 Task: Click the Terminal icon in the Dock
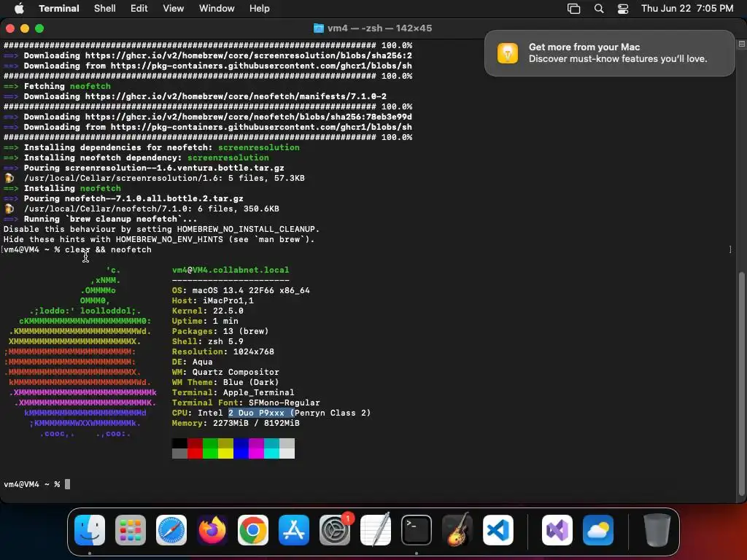417,530
